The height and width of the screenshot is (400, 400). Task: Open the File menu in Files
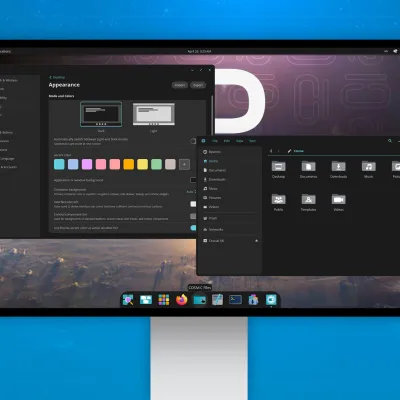point(215,141)
